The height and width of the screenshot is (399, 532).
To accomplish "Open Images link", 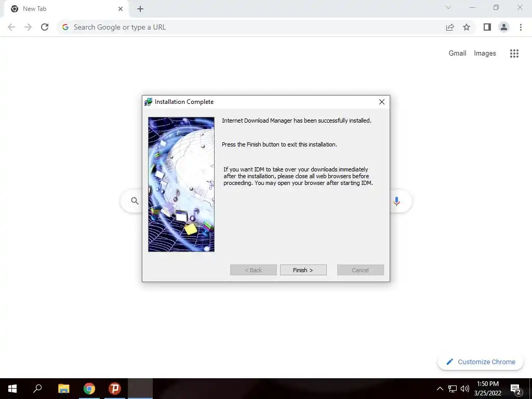I will pos(485,54).
